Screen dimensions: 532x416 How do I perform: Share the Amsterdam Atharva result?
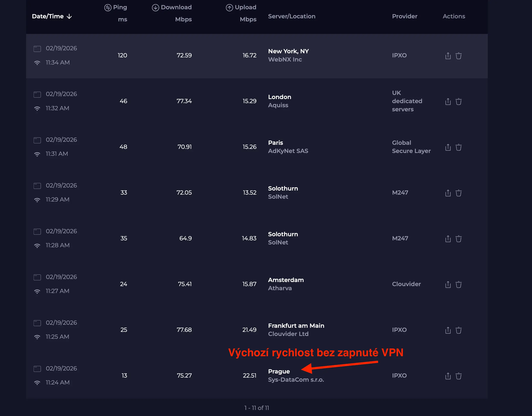pyautogui.click(x=448, y=284)
